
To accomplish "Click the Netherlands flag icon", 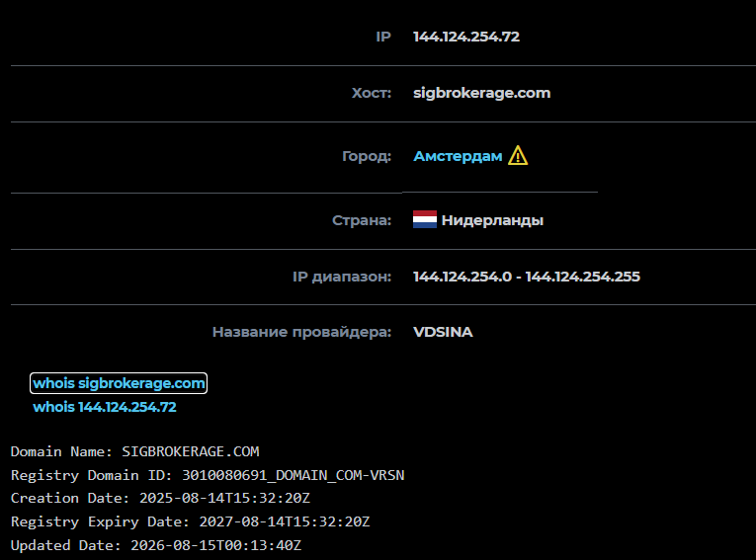I will point(425,219).
